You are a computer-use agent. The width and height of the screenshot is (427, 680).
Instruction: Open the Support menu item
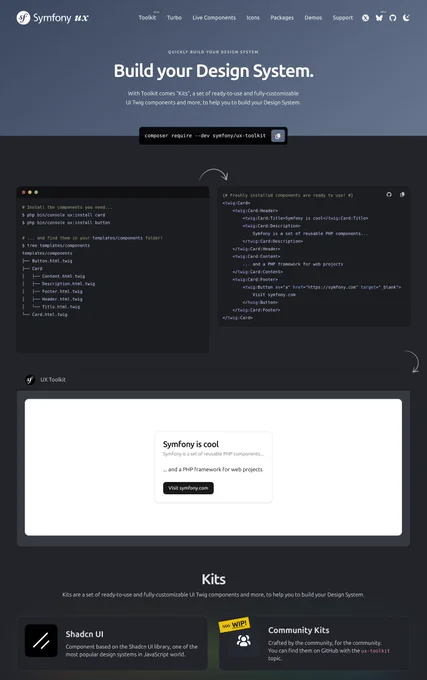[343, 18]
